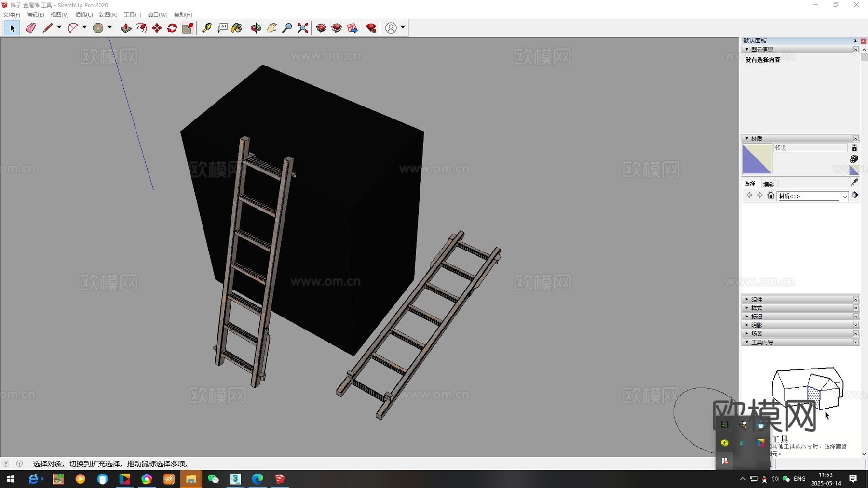Screen dimensions: 868x488
Task: Open Line tool variants dropdown
Action: pyautogui.click(x=59, y=27)
